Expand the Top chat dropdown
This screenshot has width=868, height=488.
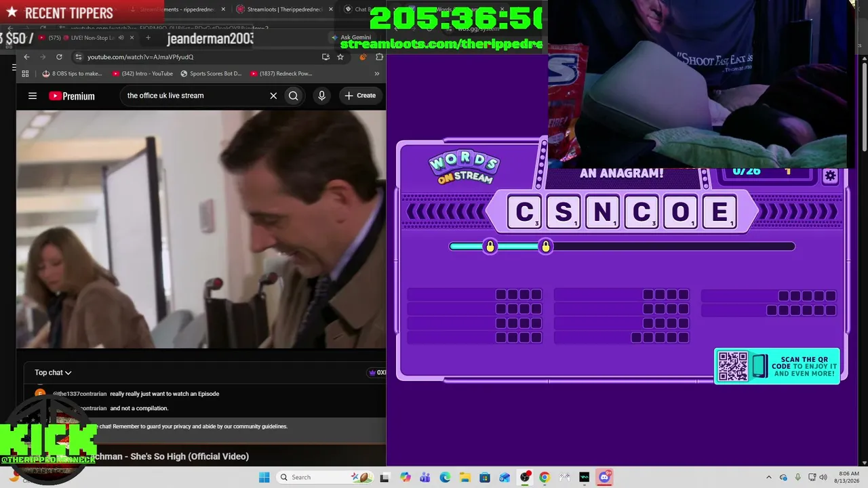click(53, 373)
